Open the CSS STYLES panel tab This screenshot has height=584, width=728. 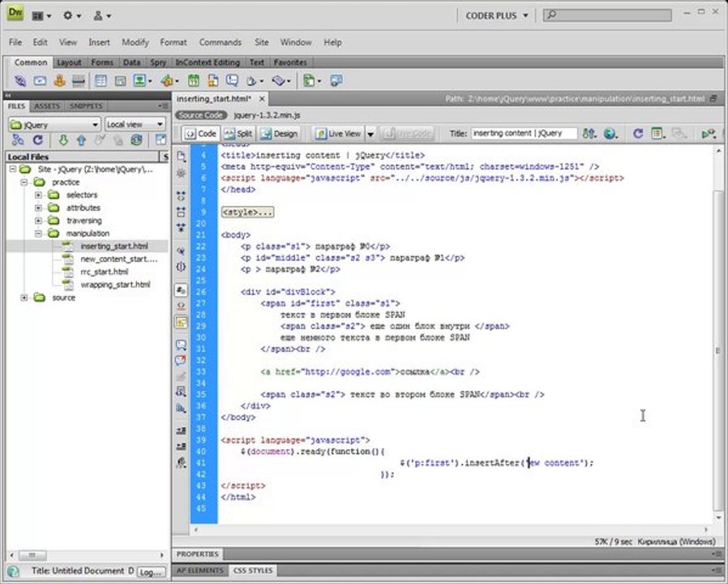253,570
